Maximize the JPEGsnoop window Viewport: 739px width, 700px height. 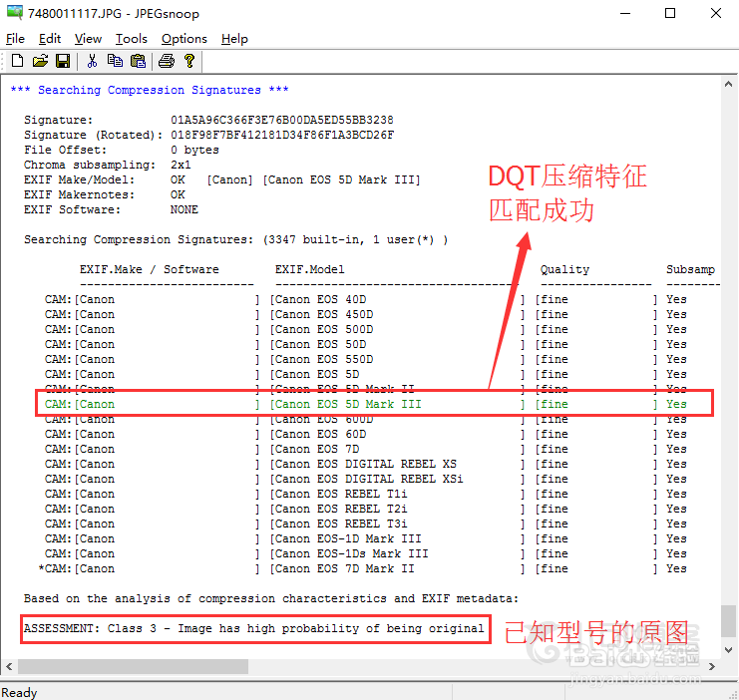(x=670, y=13)
